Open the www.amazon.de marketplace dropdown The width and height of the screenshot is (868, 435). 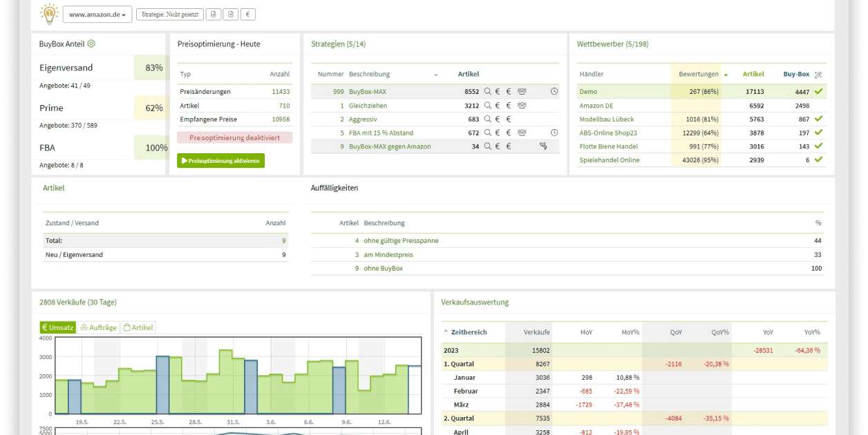(97, 14)
